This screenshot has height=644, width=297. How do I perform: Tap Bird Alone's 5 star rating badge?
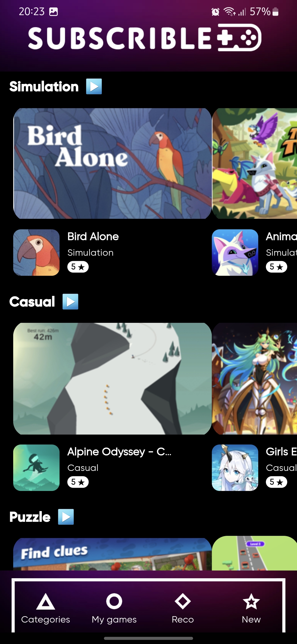tap(78, 267)
